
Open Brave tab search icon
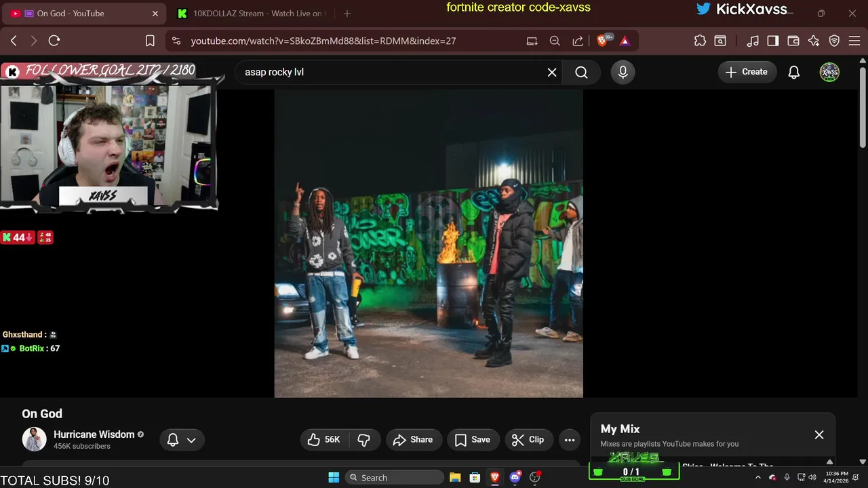720,41
